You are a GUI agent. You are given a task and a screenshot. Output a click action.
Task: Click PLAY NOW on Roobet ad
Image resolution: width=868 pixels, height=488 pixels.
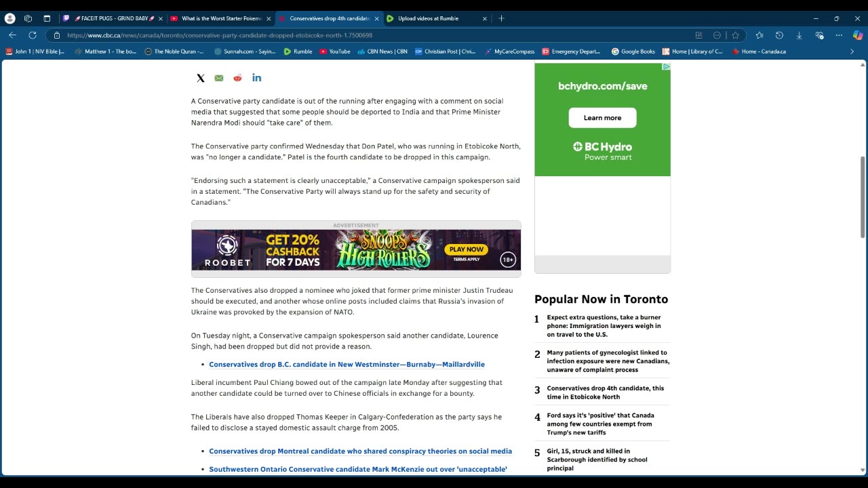[x=467, y=249]
